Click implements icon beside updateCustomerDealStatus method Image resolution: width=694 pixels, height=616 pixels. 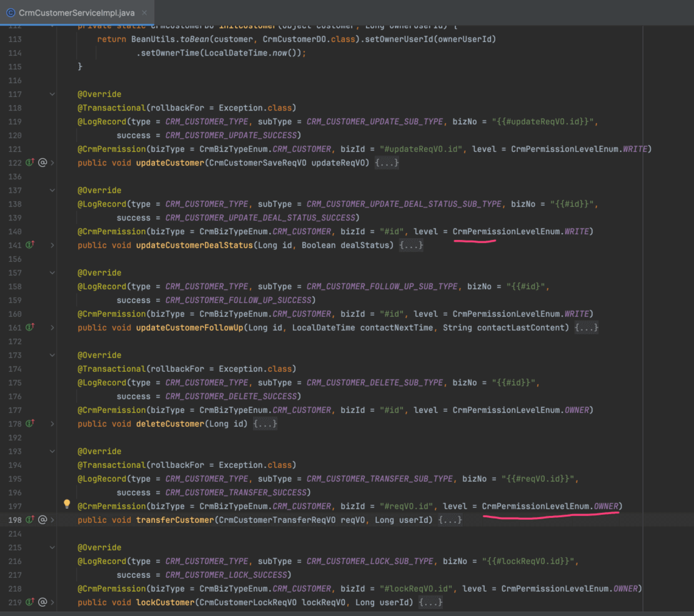[29, 246]
